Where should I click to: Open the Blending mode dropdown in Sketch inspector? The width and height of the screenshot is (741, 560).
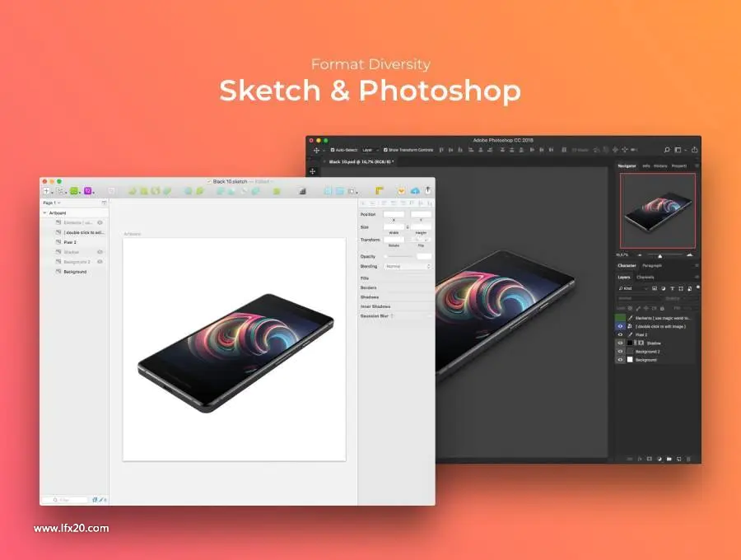click(408, 267)
